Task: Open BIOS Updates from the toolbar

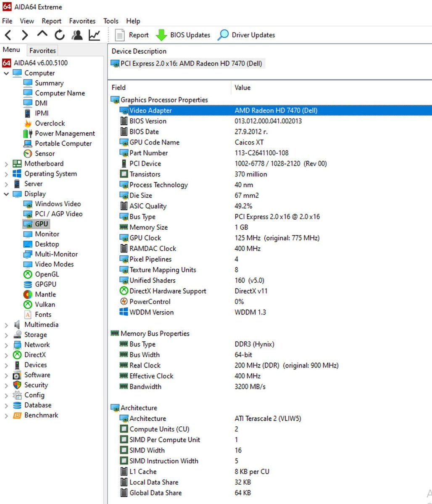Action: coord(183,35)
